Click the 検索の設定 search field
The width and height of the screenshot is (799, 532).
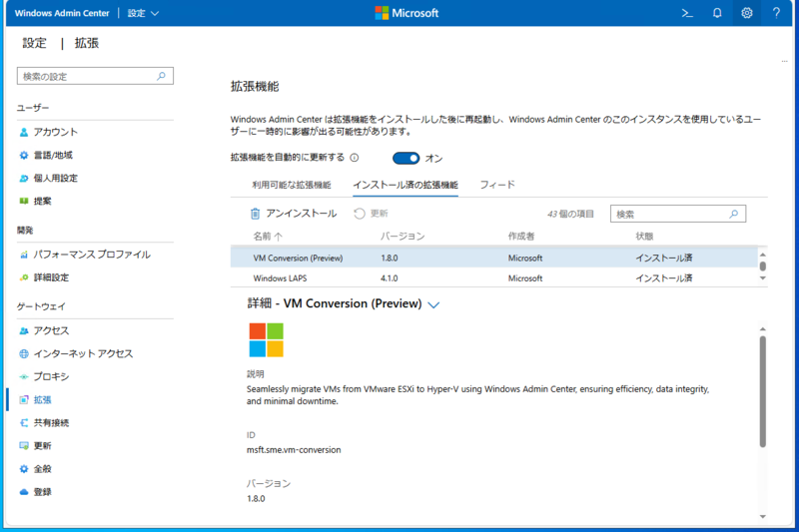95,76
